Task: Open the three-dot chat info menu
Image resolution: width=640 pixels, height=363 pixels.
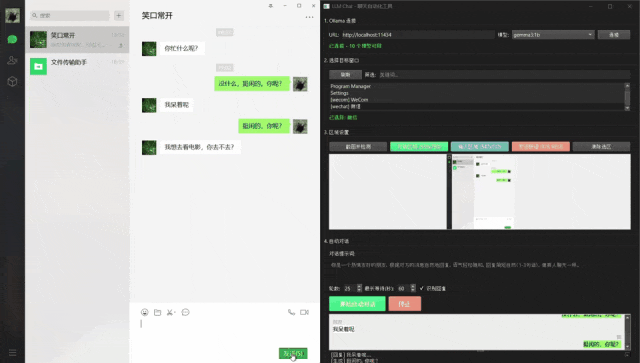Action: (x=309, y=17)
